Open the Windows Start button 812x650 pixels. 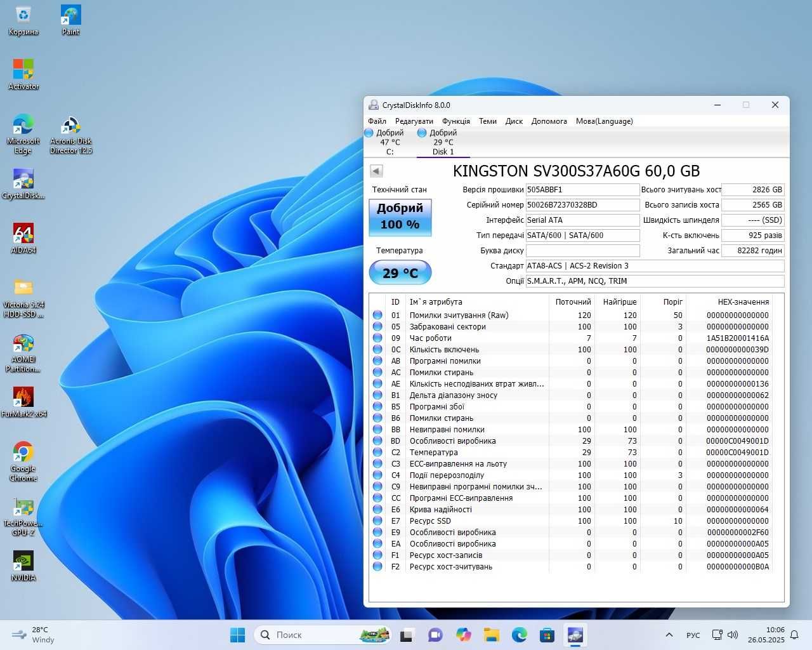[x=237, y=635]
